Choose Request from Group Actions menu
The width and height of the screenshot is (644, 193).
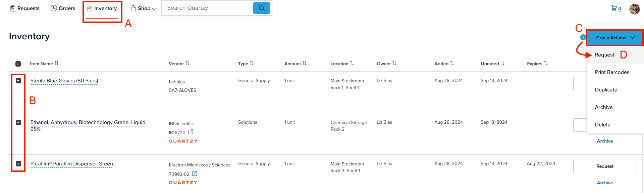click(604, 55)
